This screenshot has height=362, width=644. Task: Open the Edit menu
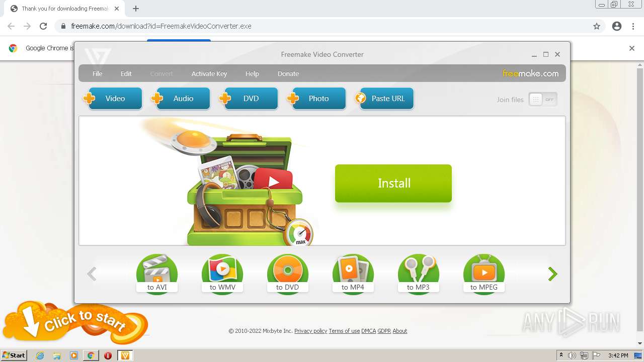[x=126, y=73]
